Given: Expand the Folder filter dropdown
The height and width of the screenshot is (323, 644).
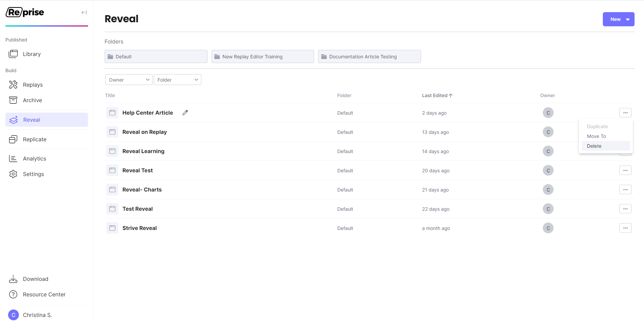Looking at the screenshot, I should [177, 80].
